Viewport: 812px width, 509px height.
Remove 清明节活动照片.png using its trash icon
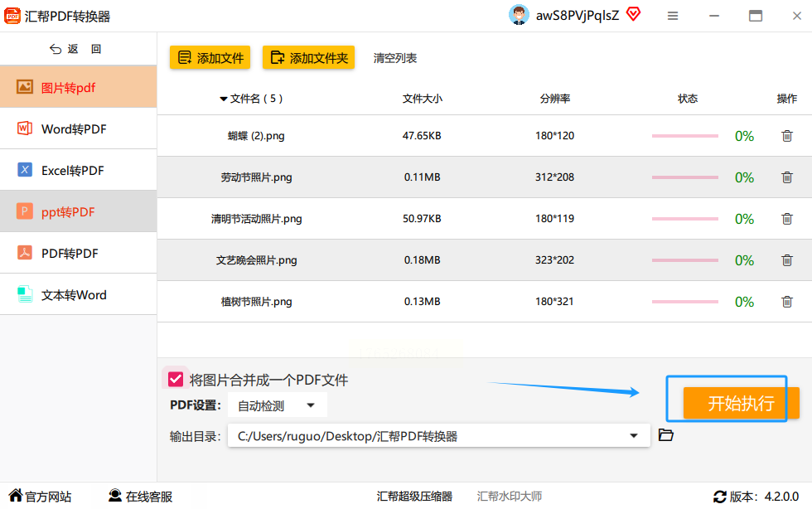[x=786, y=219]
